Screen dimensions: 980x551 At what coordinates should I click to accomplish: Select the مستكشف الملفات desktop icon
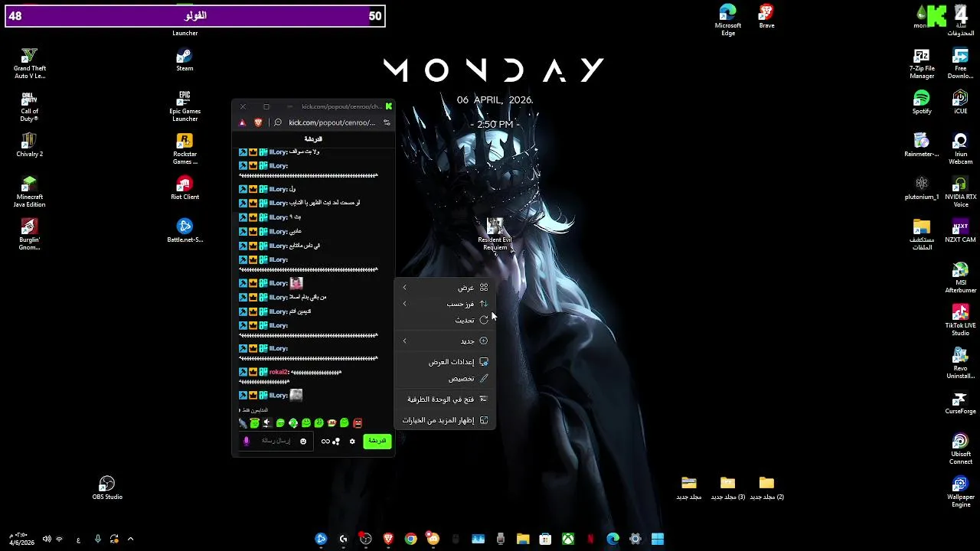click(x=922, y=235)
